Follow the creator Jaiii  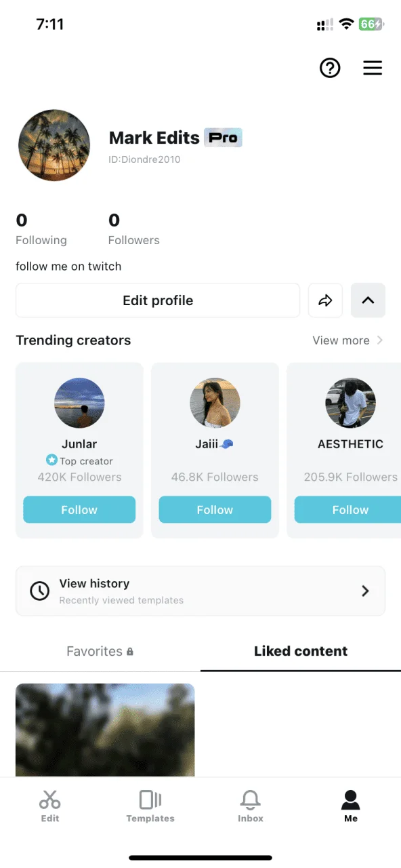[215, 510]
